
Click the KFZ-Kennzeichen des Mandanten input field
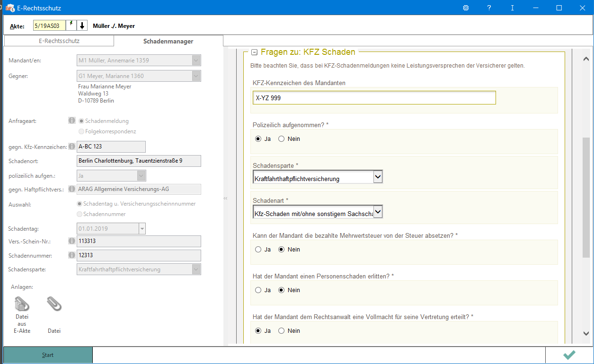pos(374,98)
